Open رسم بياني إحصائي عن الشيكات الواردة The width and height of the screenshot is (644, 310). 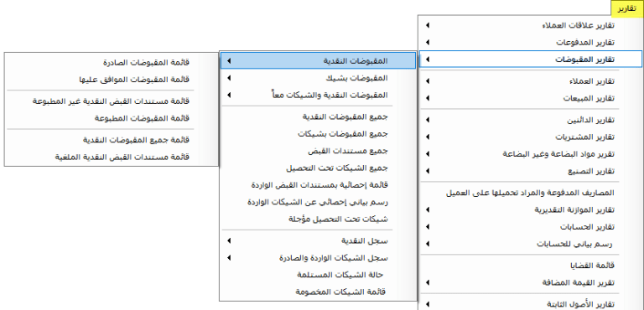click(x=319, y=203)
